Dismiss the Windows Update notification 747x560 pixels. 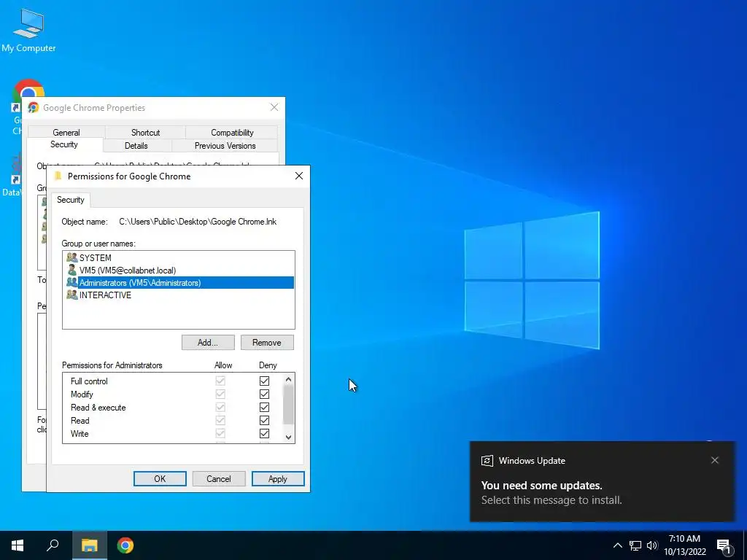point(715,460)
